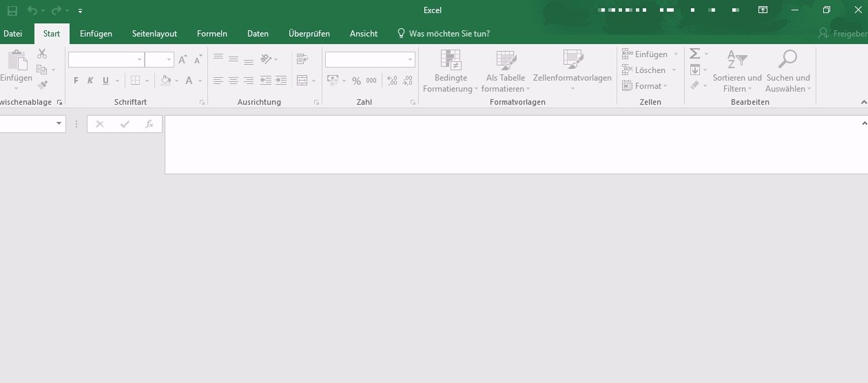Screen dimensions: 868x383
Task: Click the thousands separator 000 icon
Action: coord(371,81)
